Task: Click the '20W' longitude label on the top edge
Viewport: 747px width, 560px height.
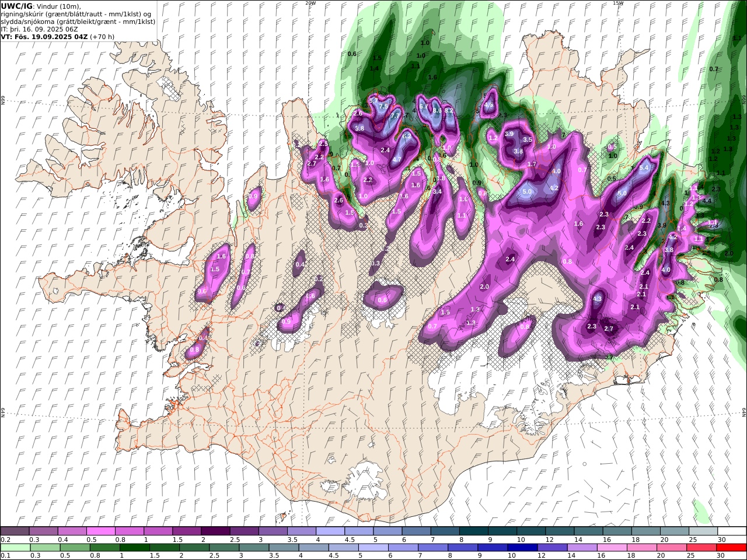Action: click(310, 3)
